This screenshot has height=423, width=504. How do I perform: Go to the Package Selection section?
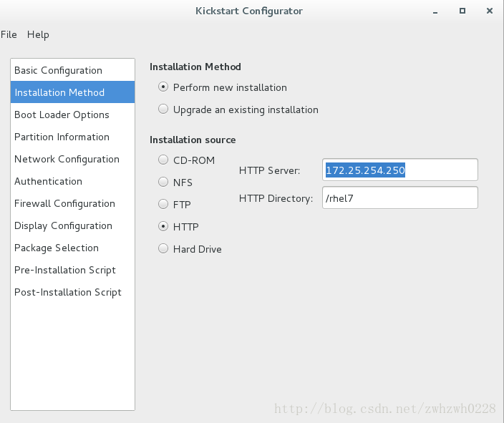tap(72, 248)
